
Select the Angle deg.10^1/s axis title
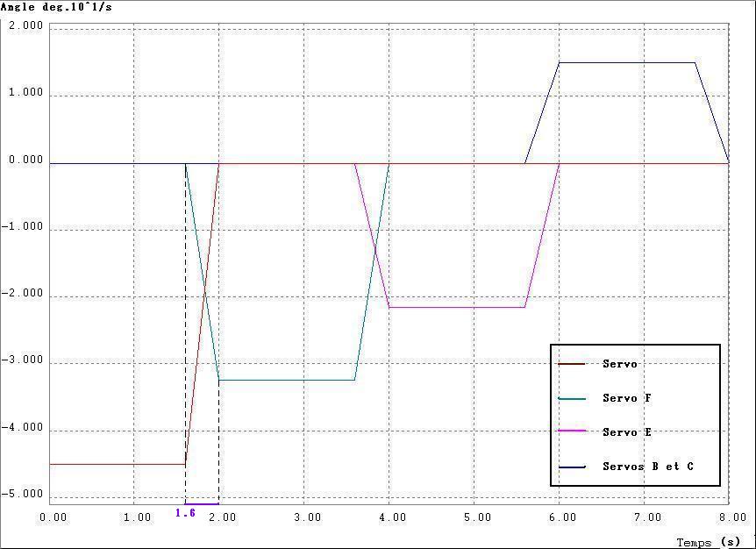(56, 7)
